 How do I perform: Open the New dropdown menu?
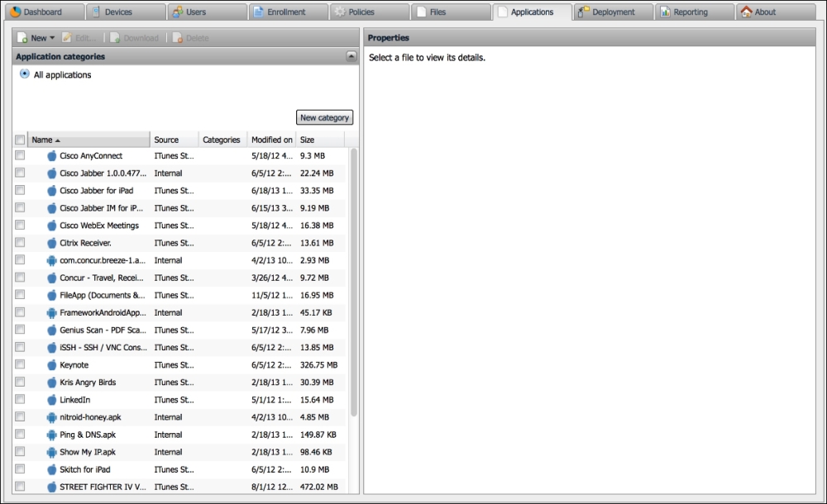coord(36,38)
